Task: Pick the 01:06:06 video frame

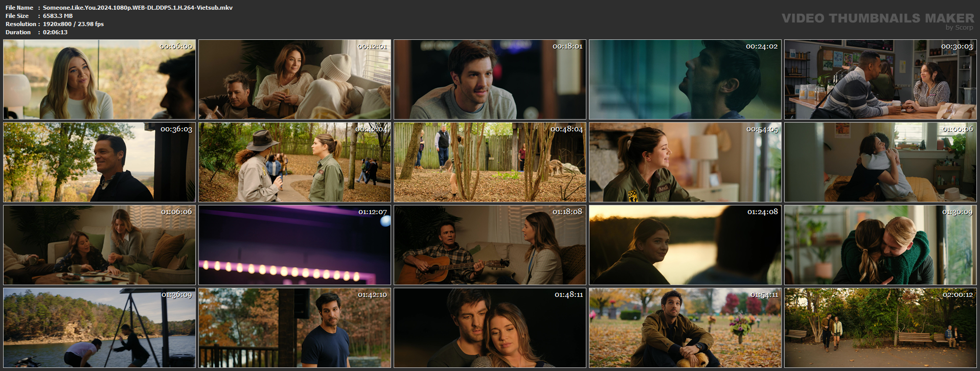Action: pyautogui.click(x=99, y=245)
